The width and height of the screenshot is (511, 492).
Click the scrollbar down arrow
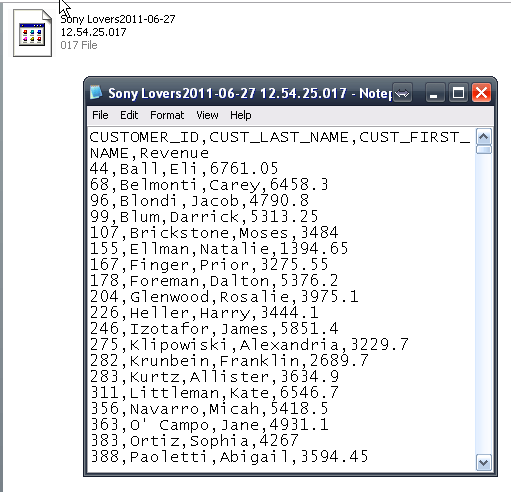click(x=484, y=463)
